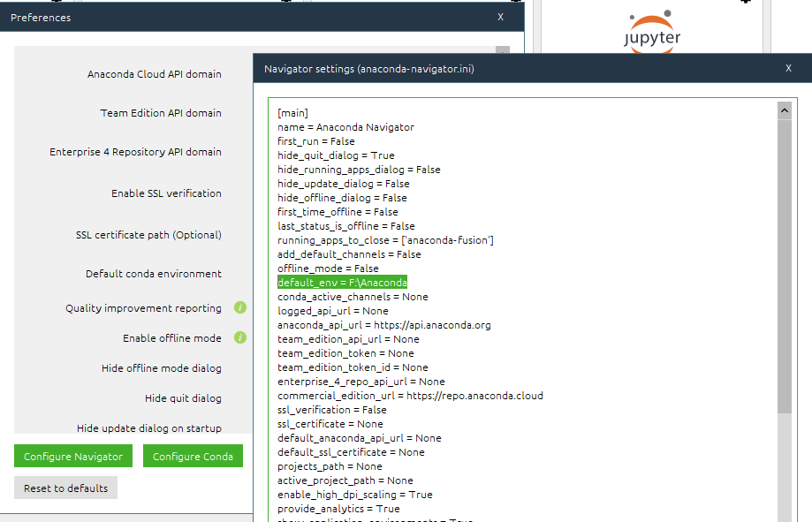The height and width of the screenshot is (522, 812).
Task: Click the hide_update_dialog = False line
Action: 344,184
